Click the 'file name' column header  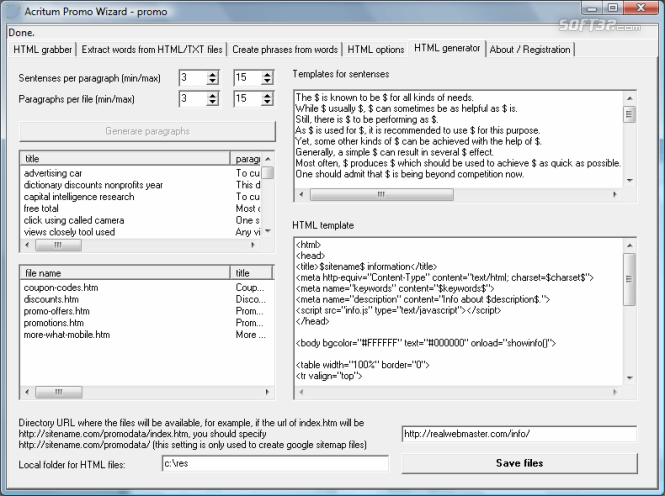click(x=125, y=273)
